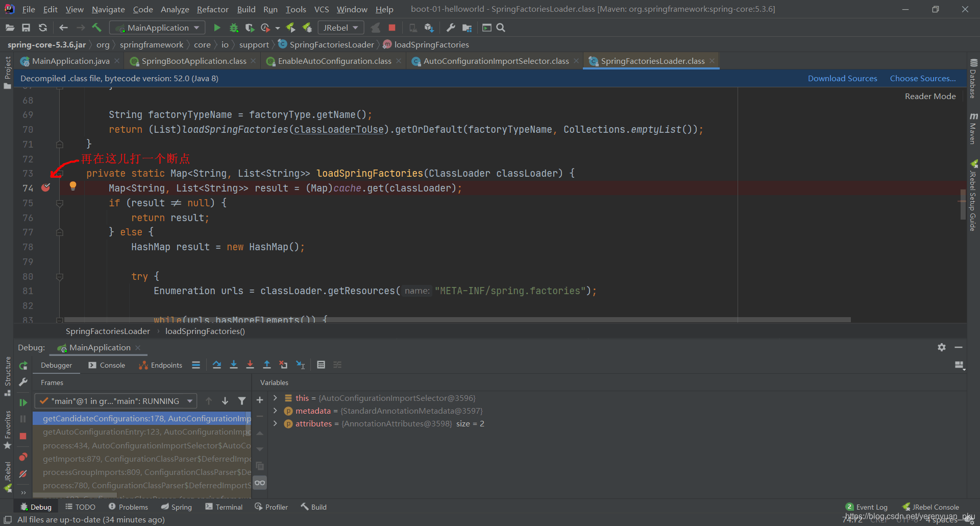This screenshot has width=980, height=526.
Task: Open Settings via the wrench toolbar icon
Action: point(450,28)
